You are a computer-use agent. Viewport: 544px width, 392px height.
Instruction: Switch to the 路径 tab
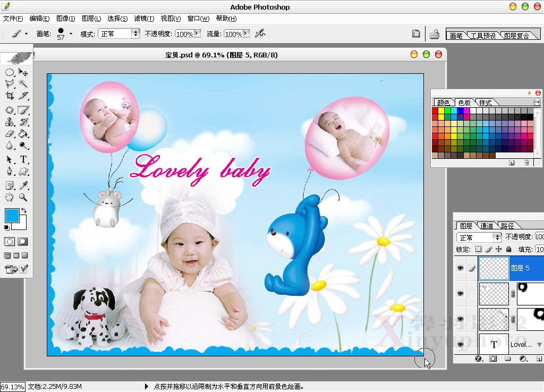coord(507,226)
